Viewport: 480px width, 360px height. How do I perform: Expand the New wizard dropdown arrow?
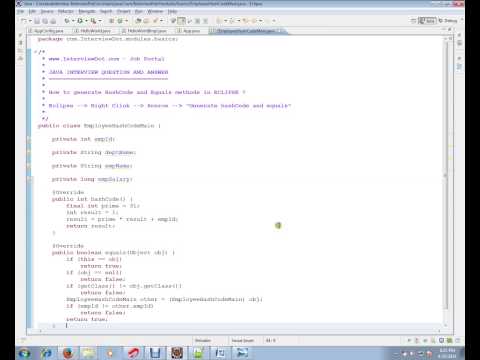[x=30, y=21]
